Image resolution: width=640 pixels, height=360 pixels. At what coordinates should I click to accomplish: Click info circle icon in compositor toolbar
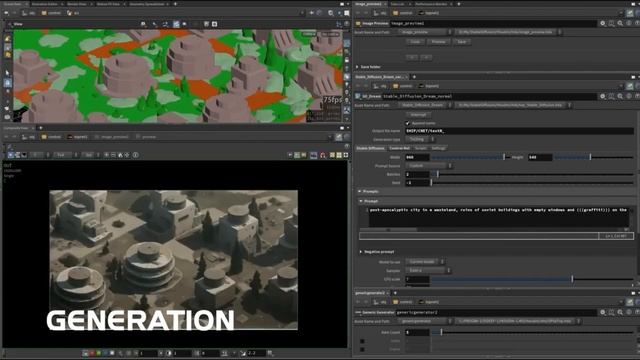pos(136,155)
